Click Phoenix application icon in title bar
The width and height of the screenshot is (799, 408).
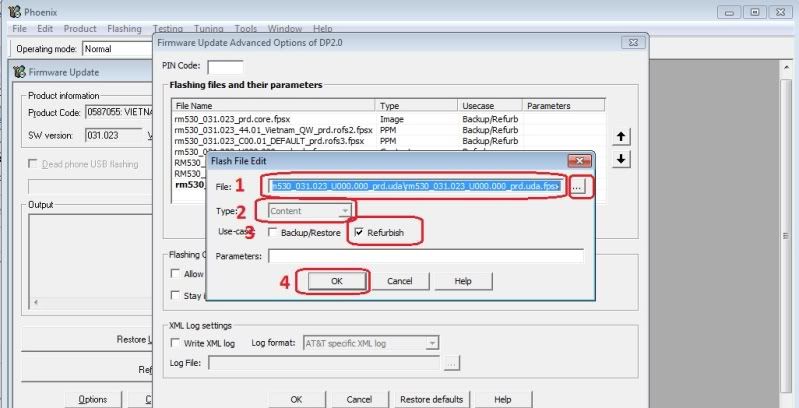coord(15,12)
